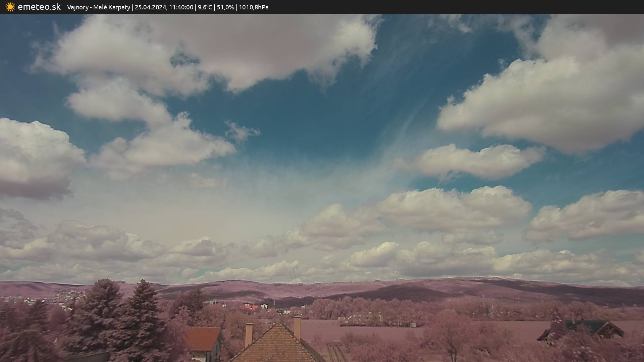
Task: Click the 9,6°C temperature reading
Action: pos(205,7)
